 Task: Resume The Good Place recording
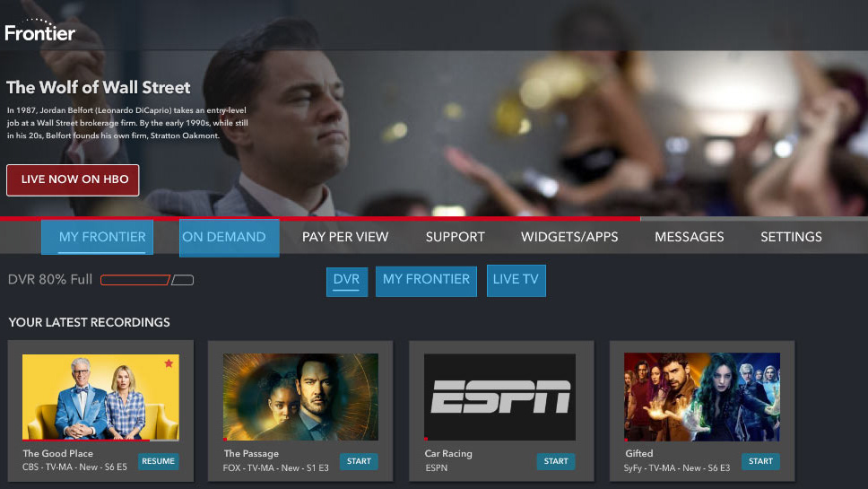click(x=159, y=461)
